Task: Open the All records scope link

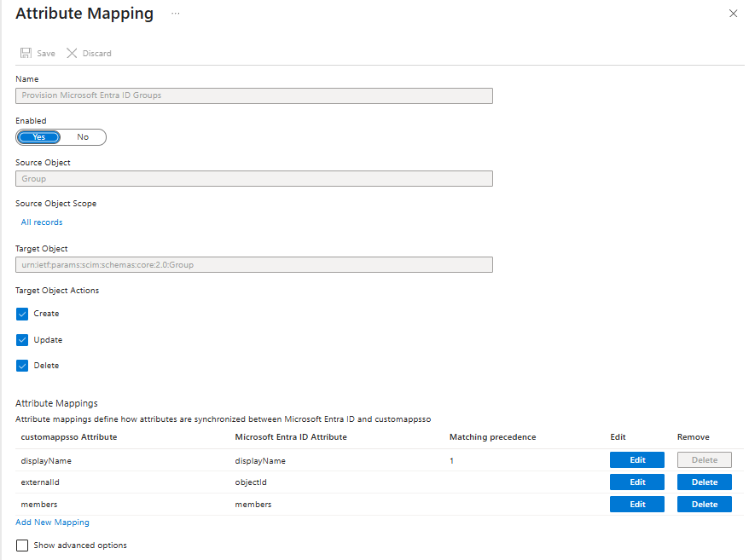Action: click(x=42, y=222)
